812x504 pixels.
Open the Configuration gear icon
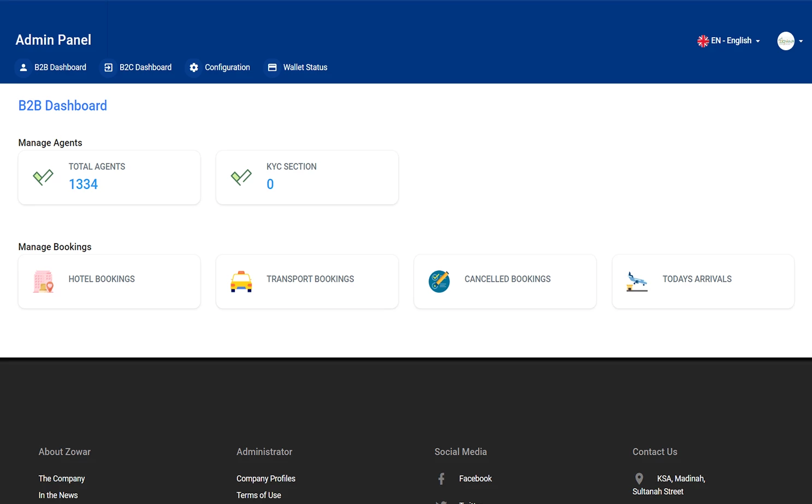point(194,67)
